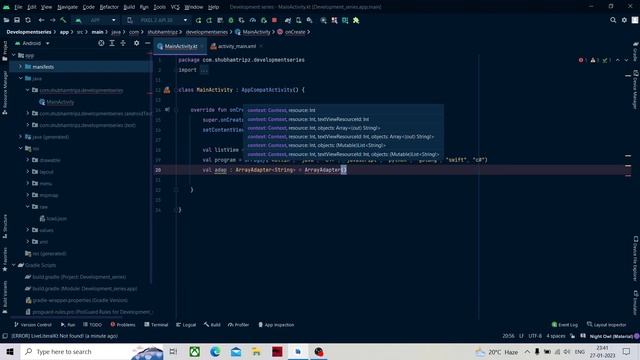Image resolution: width=640 pixels, height=360 pixels.
Task: Open the Terminal tool window
Action: coord(156,325)
